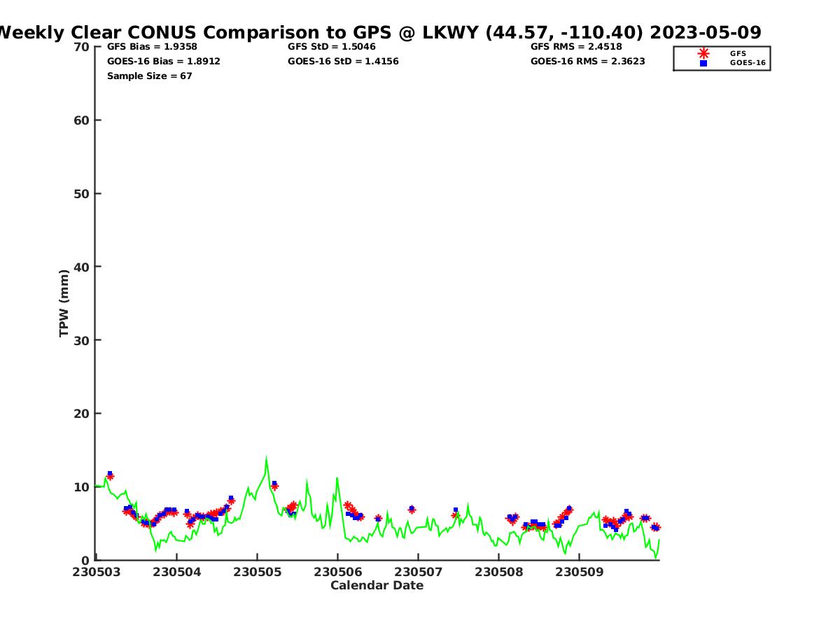
Task: Click the 230505 x-axis tick label
Action: (x=257, y=572)
